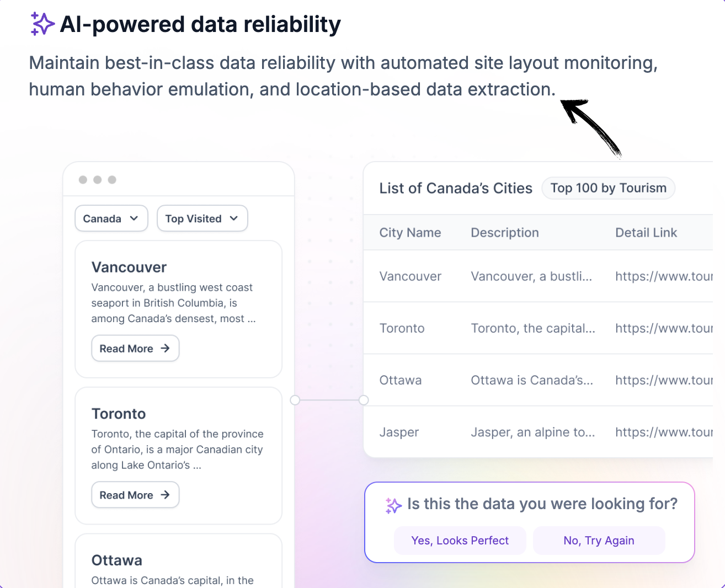Click the chevron in Top Visited selector
The height and width of the screenshot is (588, 725).
(x=234, y=218)
